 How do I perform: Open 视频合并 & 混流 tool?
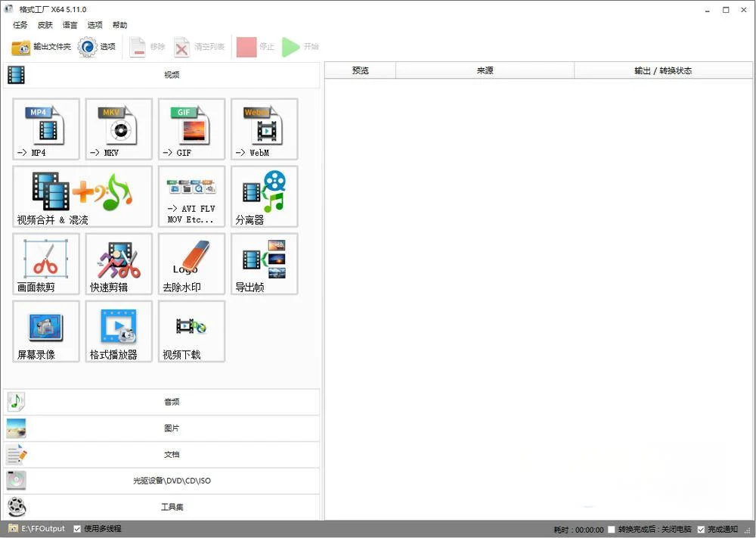(x=82, y=196)
